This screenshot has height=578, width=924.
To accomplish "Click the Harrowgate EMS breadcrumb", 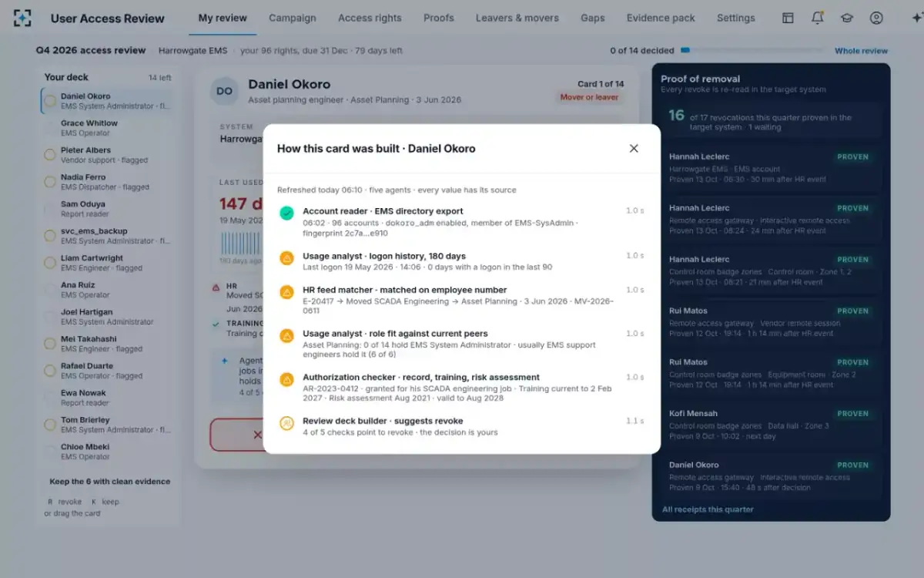I will click(x=193, y=51).
